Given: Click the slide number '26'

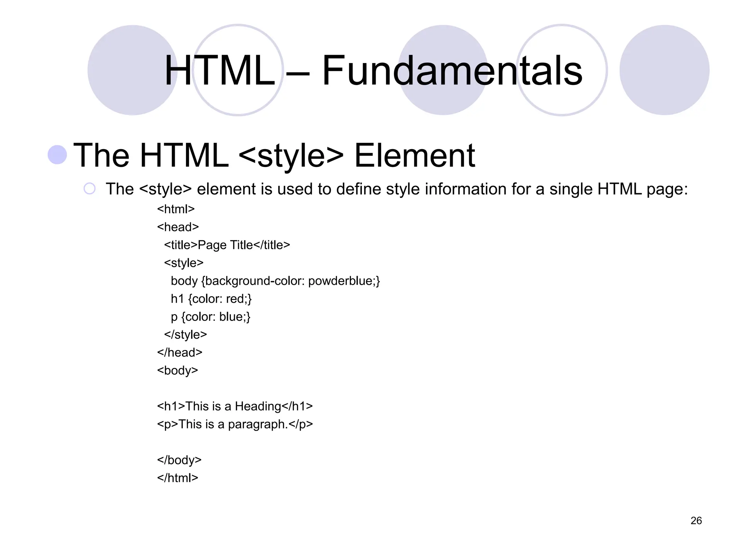Looking at the screenshot, I should pyautogui.click(x=696, y=521).
